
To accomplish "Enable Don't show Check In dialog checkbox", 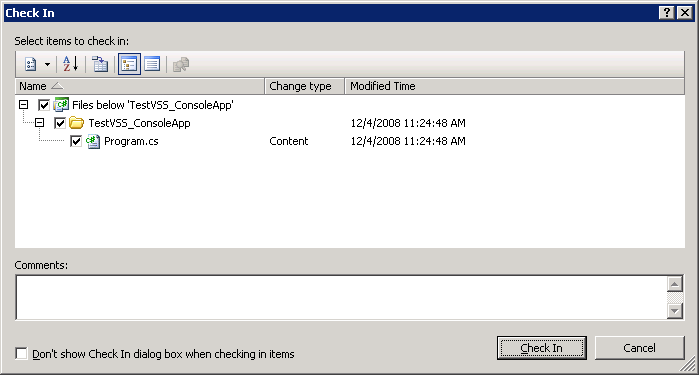I will click(x=21, y=354).
